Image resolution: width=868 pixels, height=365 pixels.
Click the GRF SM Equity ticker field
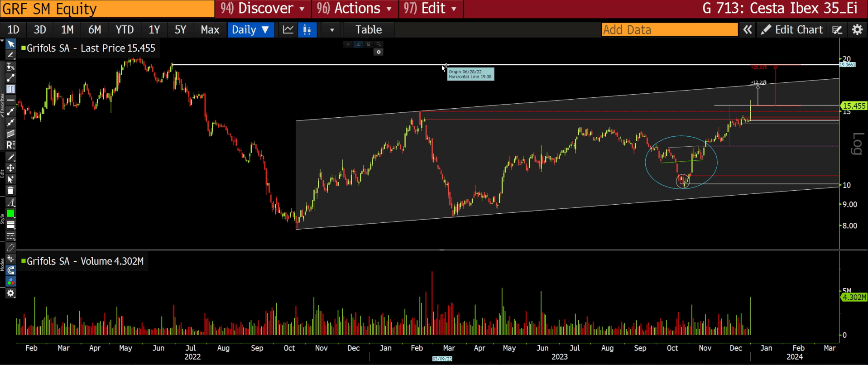[x=107, y=9]
